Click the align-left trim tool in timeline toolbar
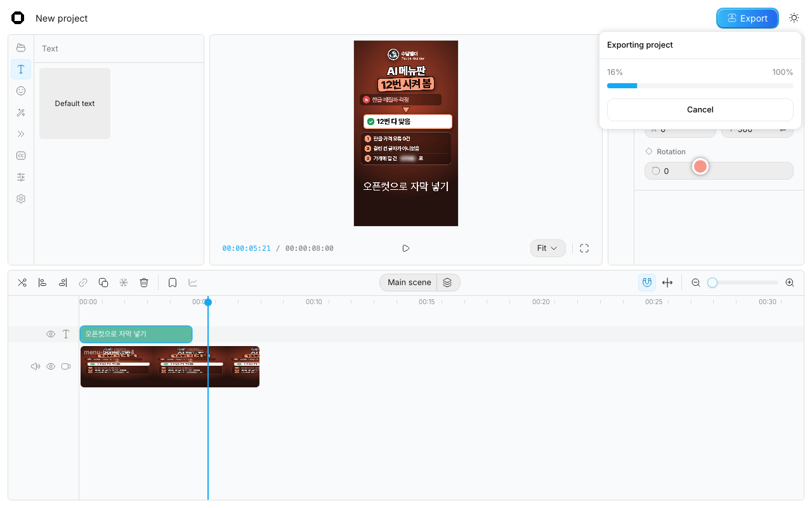Image resolution: width=812 pixels, height=508 pixels. [43, 283]
